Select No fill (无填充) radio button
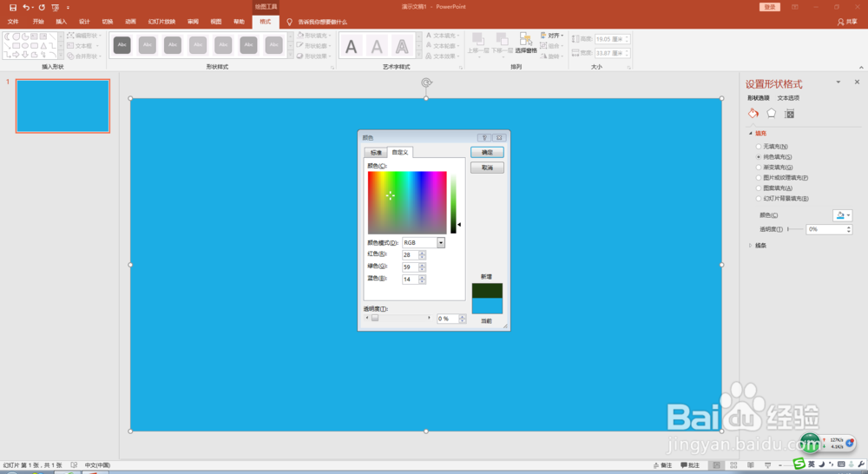 point(759,147)
